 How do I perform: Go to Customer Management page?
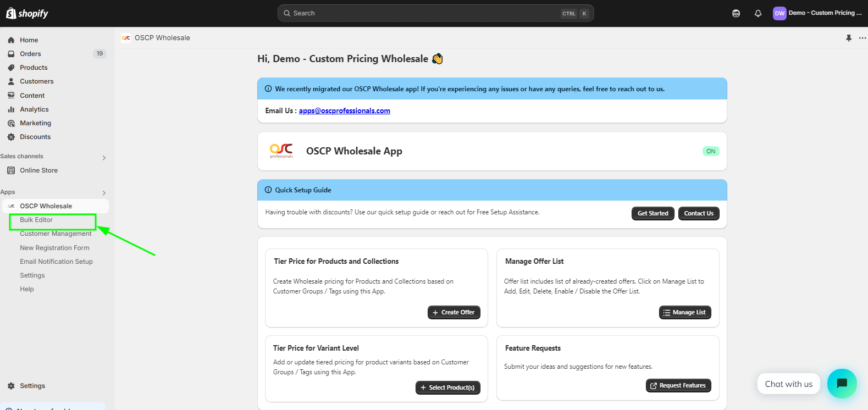pyautogui.click(x=56, y=234)
